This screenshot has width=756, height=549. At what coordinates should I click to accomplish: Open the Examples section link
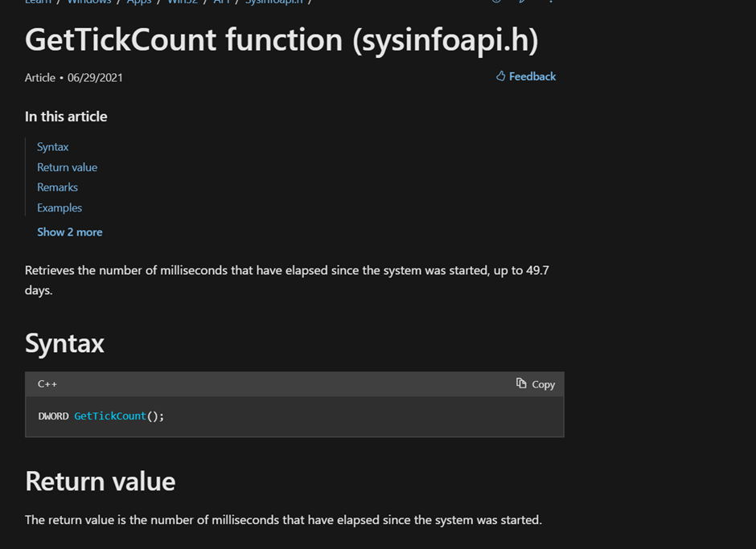coord(60,207)
